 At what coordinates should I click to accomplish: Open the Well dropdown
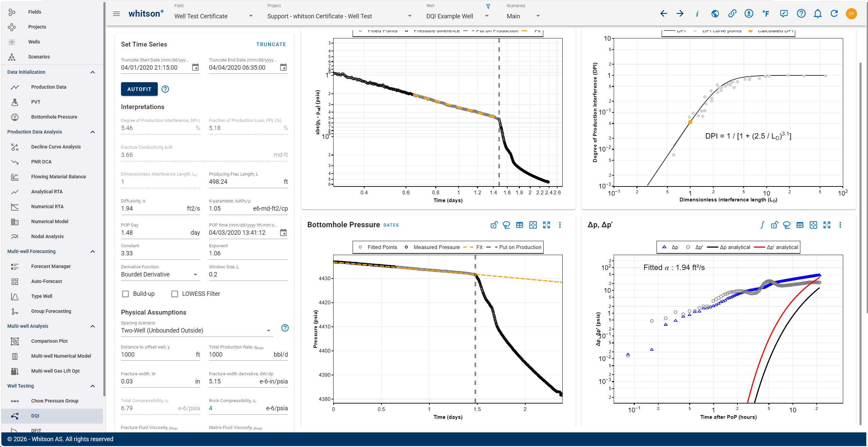(x=458, y=16)
